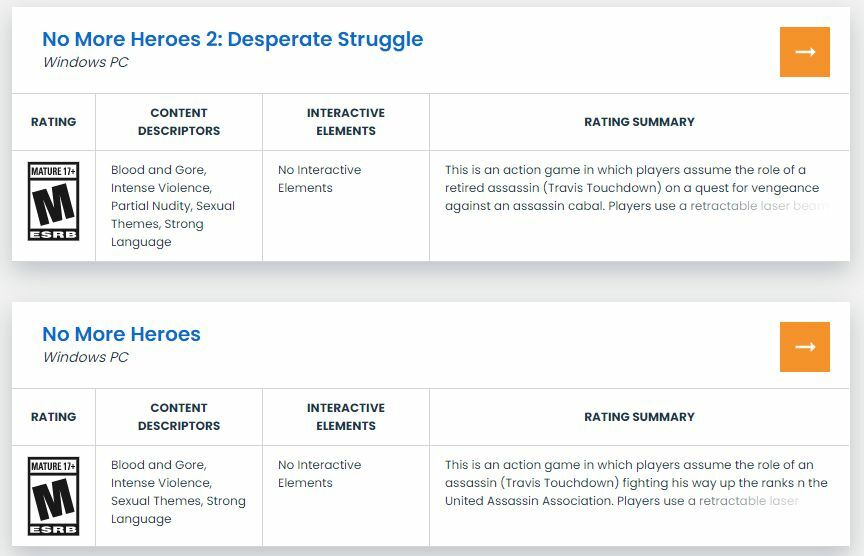Click the Mature 17+ ESRB icon in the No More Heroes card
Image resolution: width=864 pixels, height=556 pixels.
[x=54, y=497]
